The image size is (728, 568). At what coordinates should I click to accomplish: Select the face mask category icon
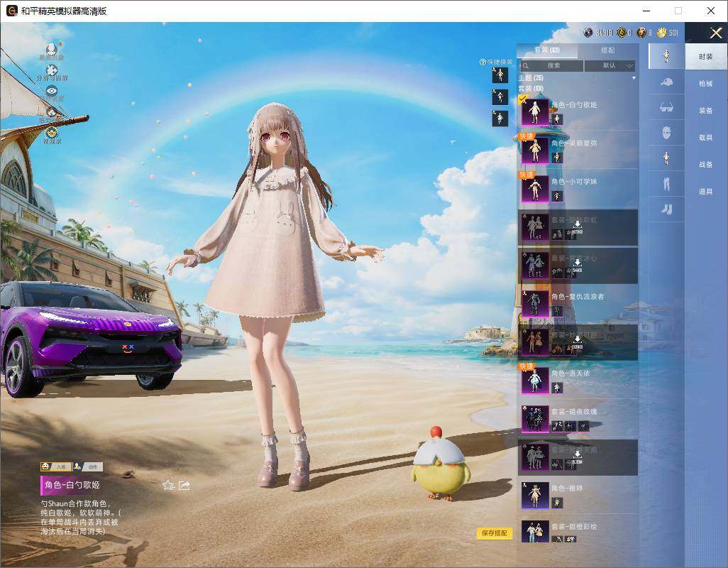(x=666, y=133)
